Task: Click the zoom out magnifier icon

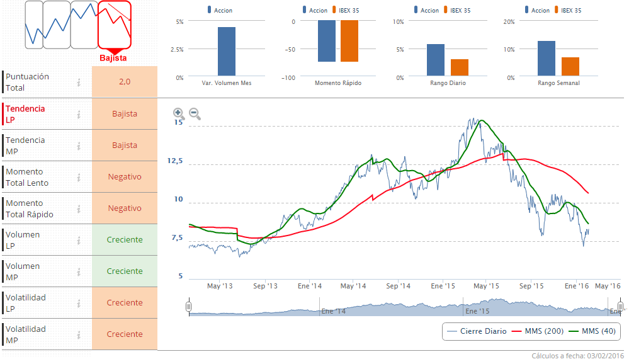Action: pos(195,113)
